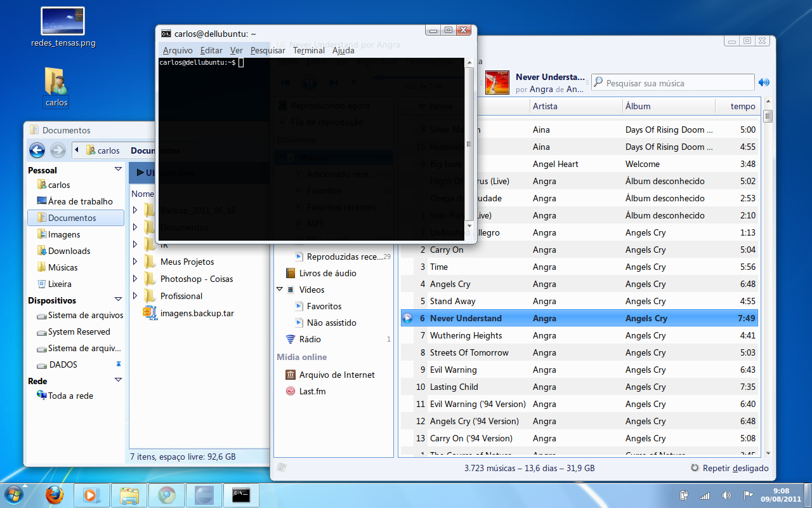This screenshot has width=812, height=508.
Task: Collapse the Dispositivos sidebar section
Action: click(118, 300)
